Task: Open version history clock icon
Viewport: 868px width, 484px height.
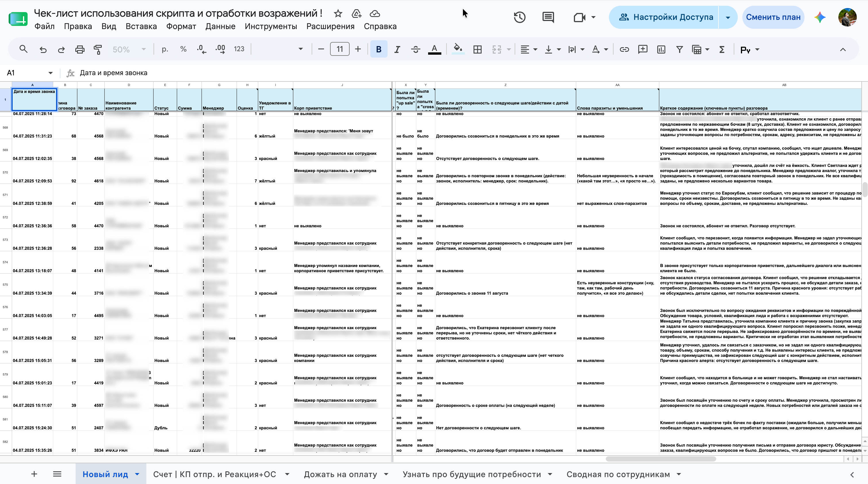Action: pyautogui.click(x=519, y=17)
